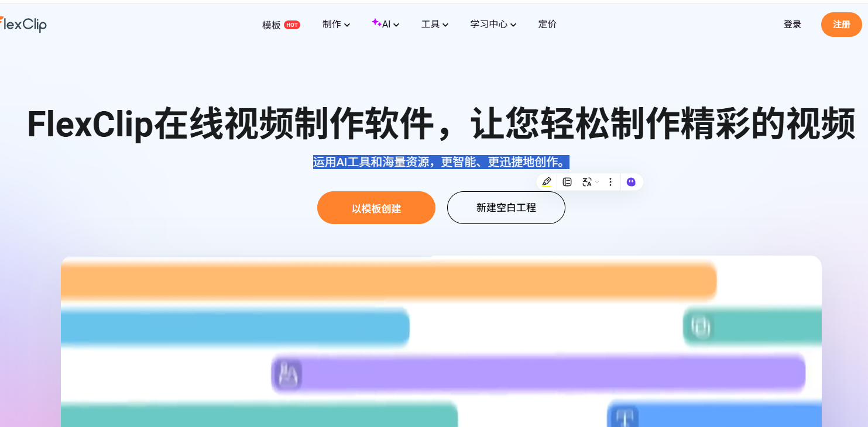Click the text icon on the blue bar
The width and height of the screenshot is (868, 427).
pos(625,416)
